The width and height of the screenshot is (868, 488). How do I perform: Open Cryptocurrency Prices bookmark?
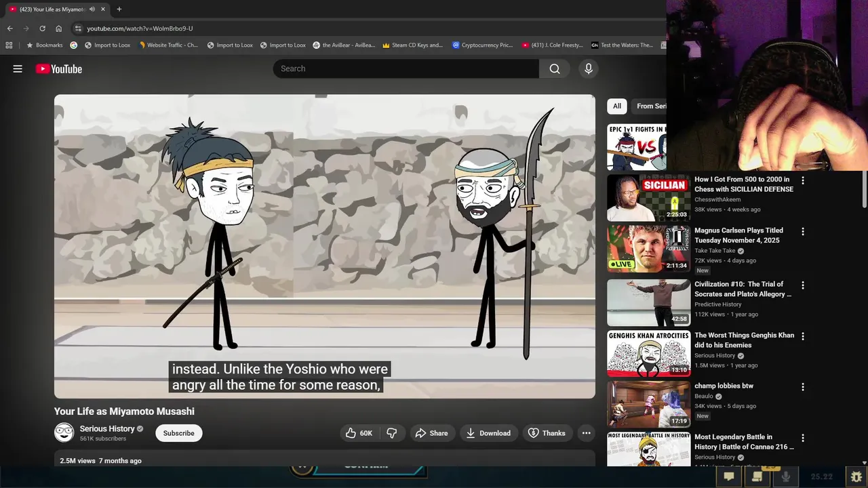click(483, 45)
